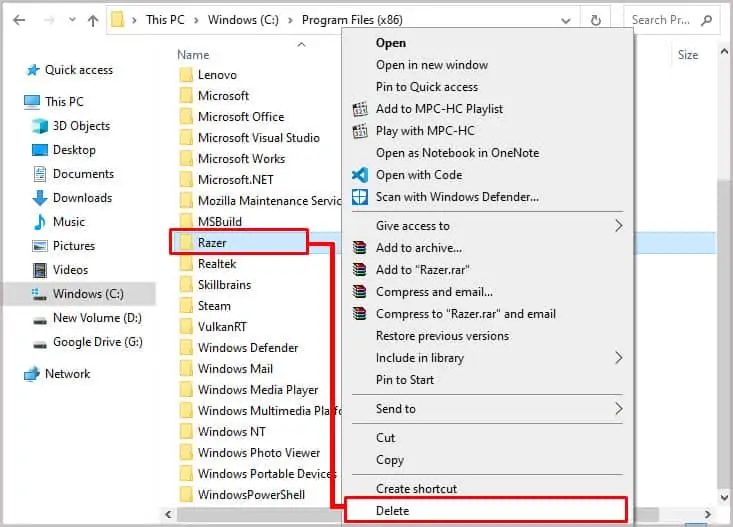Click the Windows NT folder icon
Viewport: 733px width, 527px height.
click(x=186, y=432)
